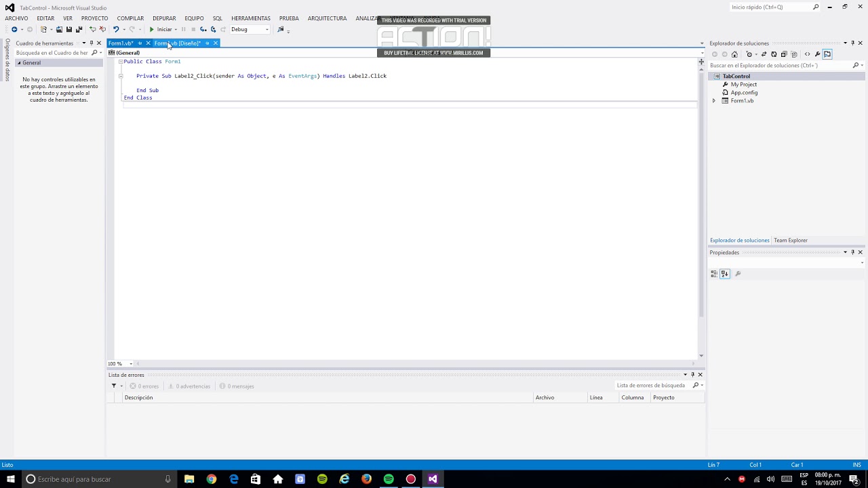Expand the Form1.vb tree node
868x488 pixels.
click(713, 101)
